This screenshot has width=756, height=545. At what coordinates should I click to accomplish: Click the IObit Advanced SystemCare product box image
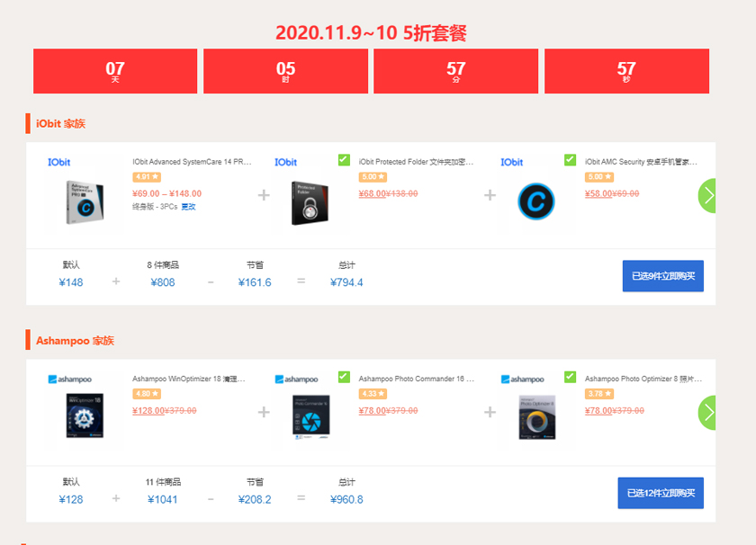pyautogui.click(x=85, y=201)
